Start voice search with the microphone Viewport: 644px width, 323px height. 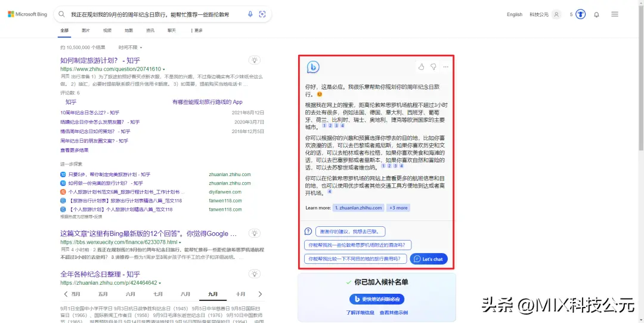pos(250,14)
